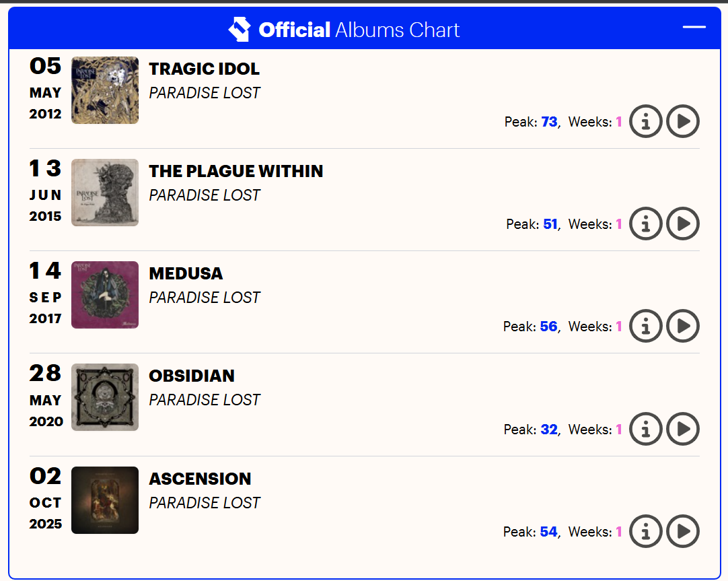This screenshot has width=728, height=581.
Task: View Medusa album info icon
Action: [x=646, y=327]
